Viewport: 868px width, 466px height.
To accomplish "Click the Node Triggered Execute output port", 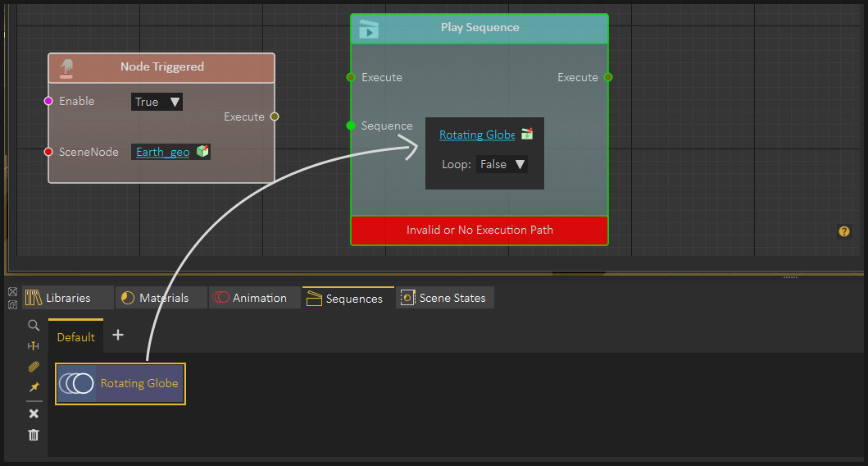I will click(x=274, y=116).
